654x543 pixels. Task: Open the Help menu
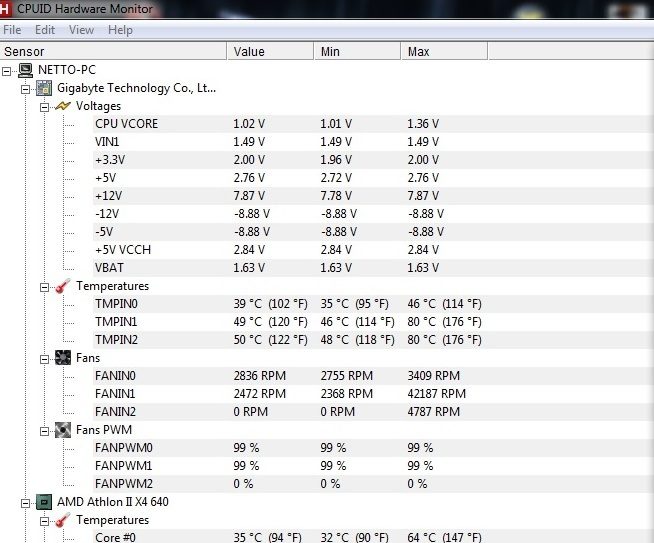120,30
